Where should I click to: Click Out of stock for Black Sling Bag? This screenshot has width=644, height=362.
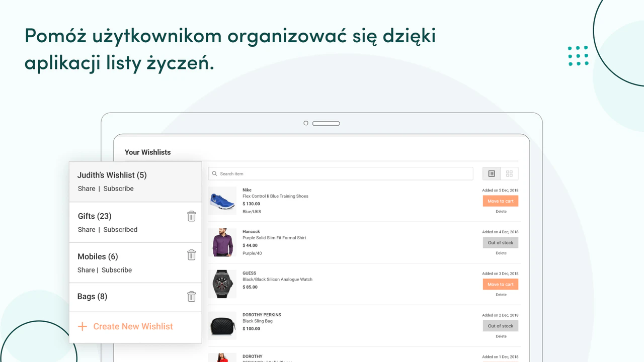[x=501, y=326]
